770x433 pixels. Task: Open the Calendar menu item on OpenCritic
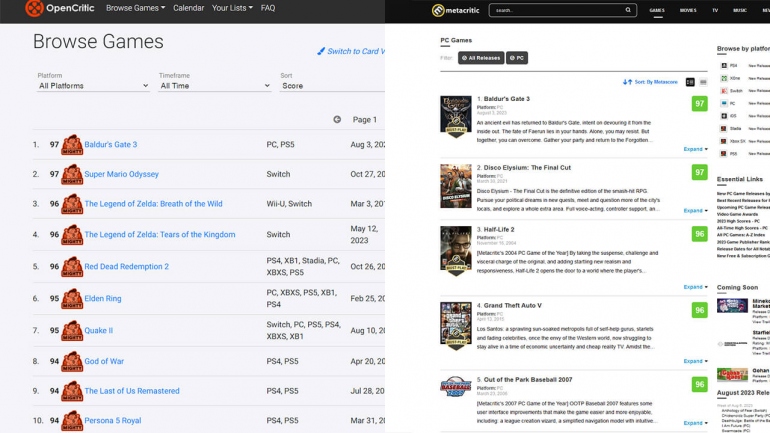click(189, 8)
